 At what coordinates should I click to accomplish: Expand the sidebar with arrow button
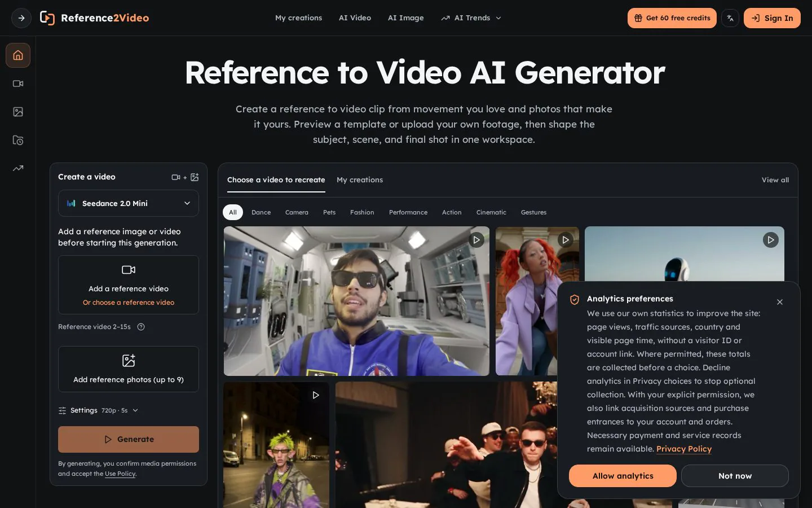21,18
